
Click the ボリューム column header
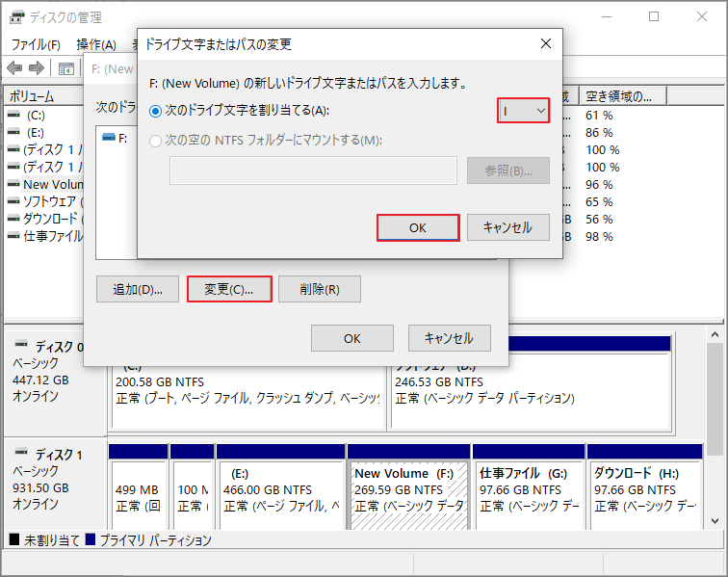coord(44,96)
